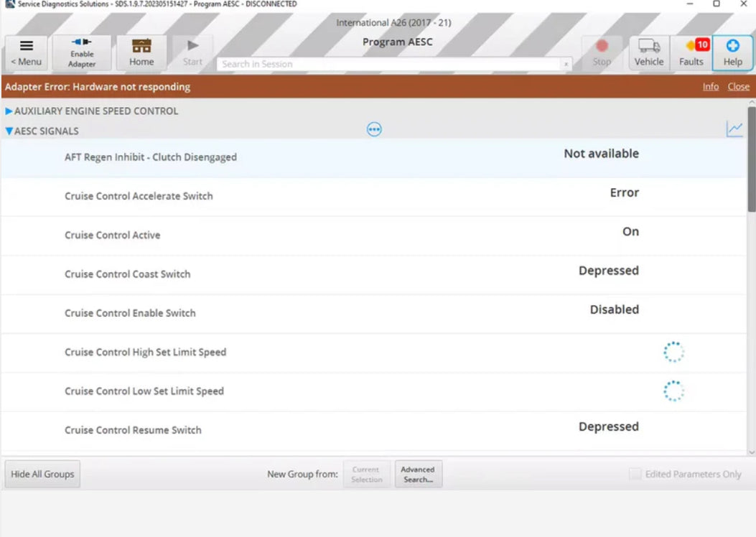Click the Stop icon
756x537 pixels.
602,52
